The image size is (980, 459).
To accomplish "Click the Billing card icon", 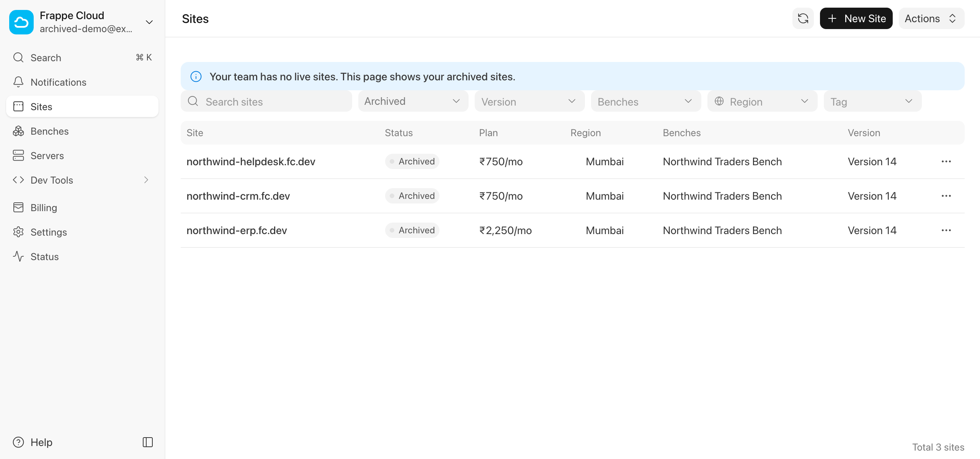I will point(18,208).
